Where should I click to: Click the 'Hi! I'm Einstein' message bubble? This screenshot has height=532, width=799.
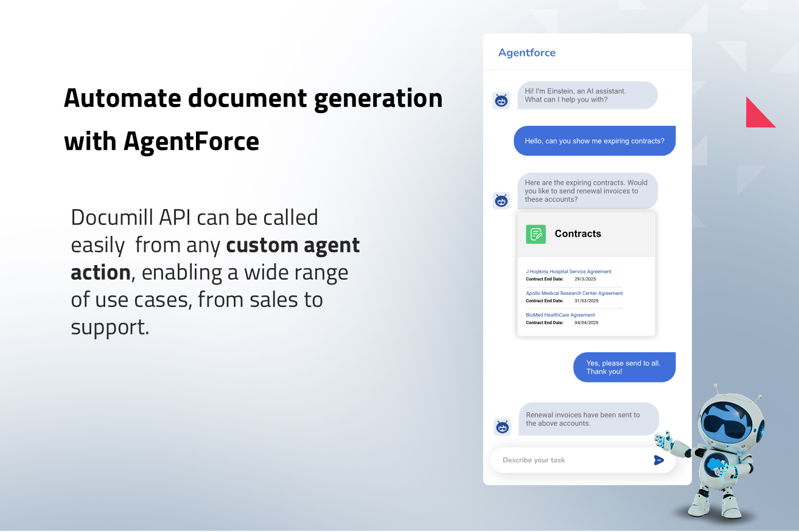[x=588, y=95]
